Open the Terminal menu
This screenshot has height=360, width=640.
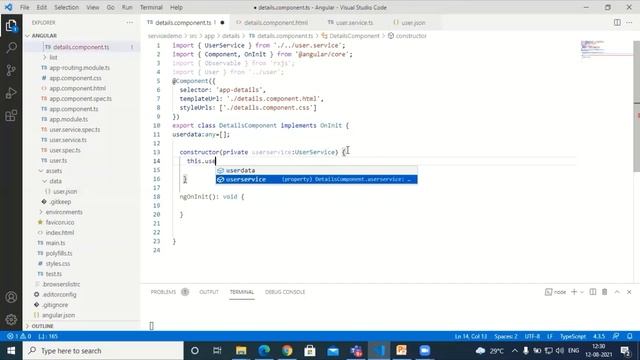click(x=151, y=7)
